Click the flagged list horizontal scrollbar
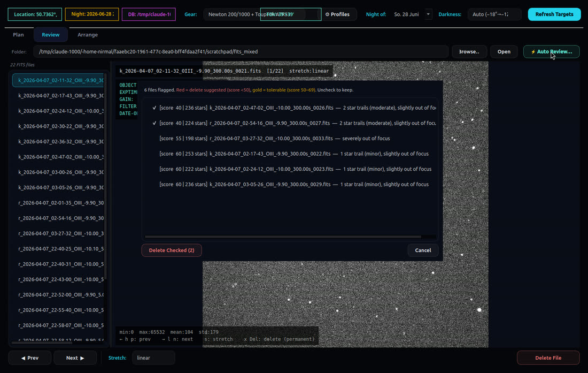 pos(283,237)
